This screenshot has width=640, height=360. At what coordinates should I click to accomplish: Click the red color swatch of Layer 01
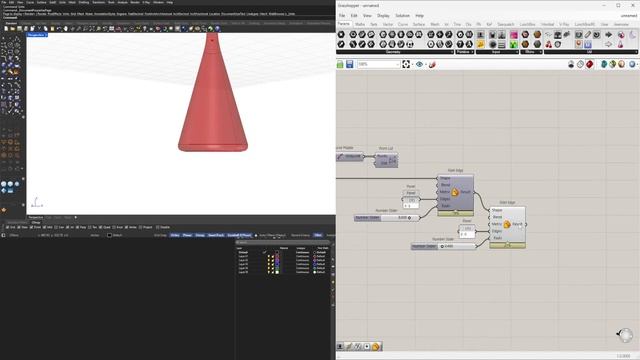click(277, 256)
